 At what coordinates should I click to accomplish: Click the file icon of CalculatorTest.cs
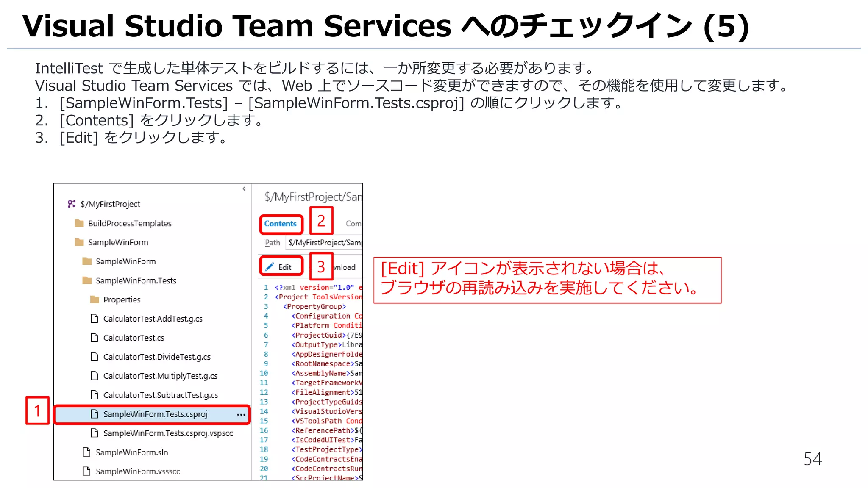point(94,337)
